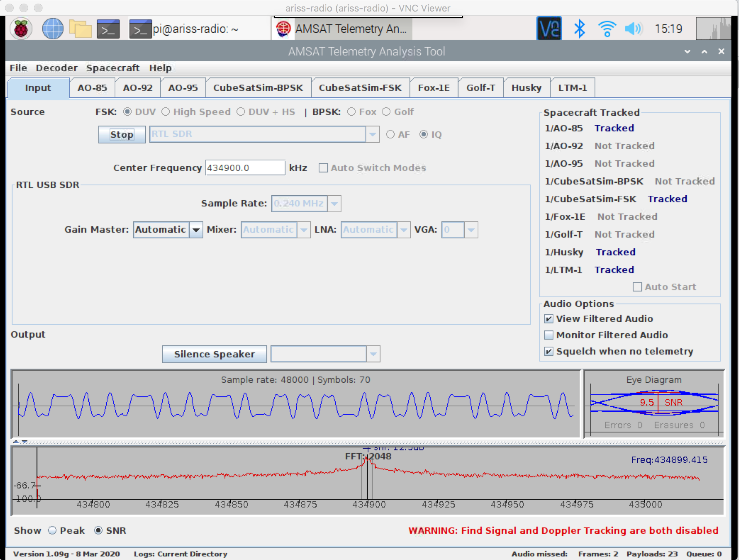
Task: Switch to the Golf-T tab
Action: [x=481, y=88]
